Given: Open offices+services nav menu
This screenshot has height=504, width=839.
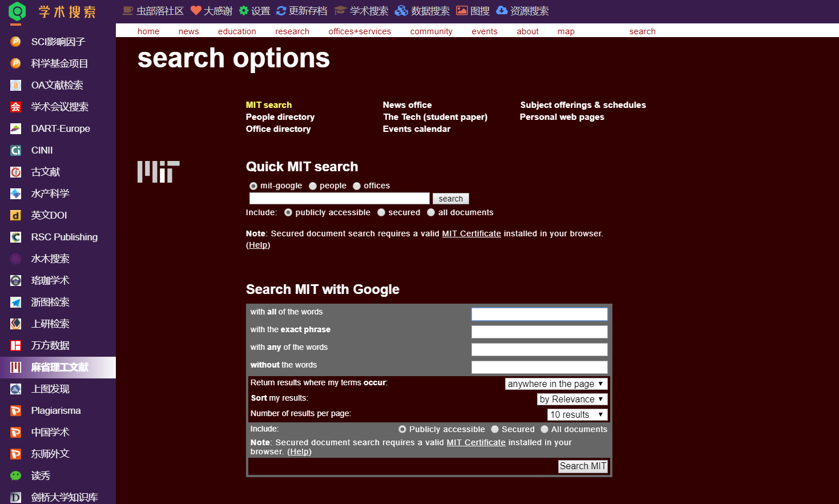Looking at the screenshot, I should pos(360,31).
